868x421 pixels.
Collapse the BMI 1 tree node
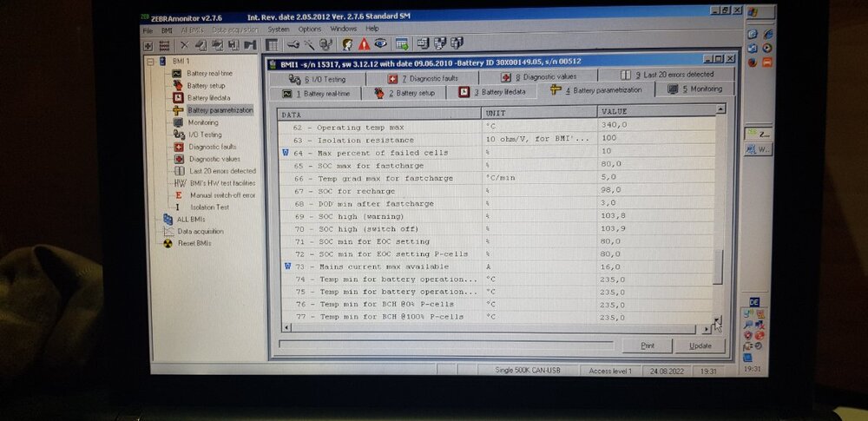click(150, 61)
